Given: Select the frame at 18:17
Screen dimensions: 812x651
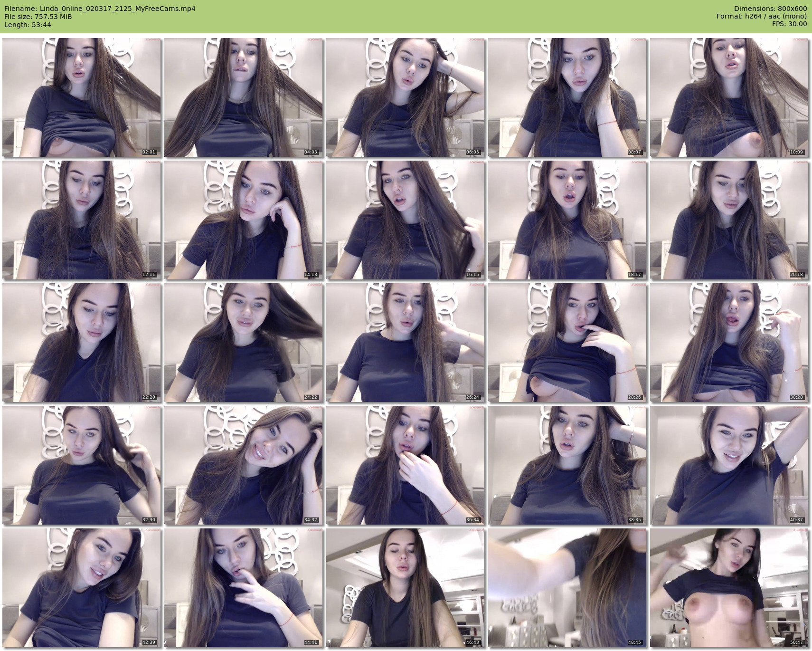Looking at the screenshot, I should pos(567,220).
